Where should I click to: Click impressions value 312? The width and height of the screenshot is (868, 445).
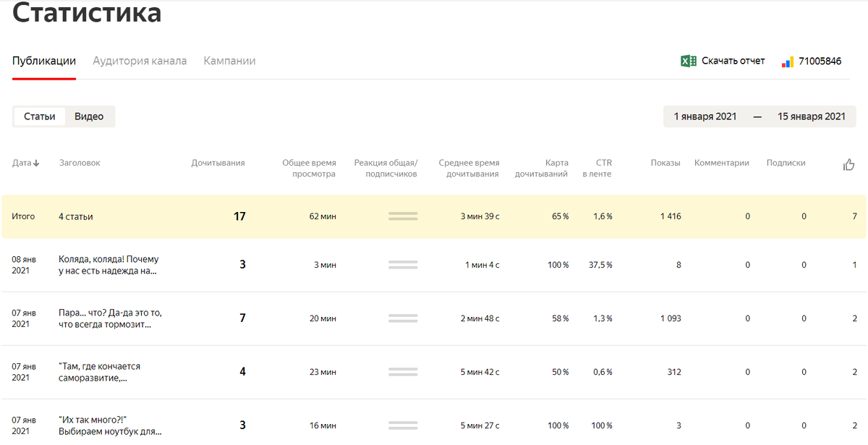tap(673, 372)
